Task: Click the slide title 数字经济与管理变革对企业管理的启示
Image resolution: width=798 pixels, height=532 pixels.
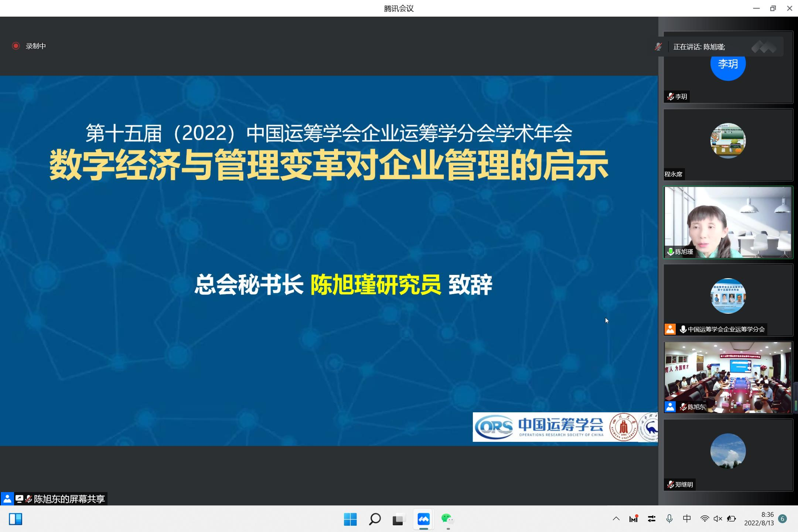Action: 329,165
